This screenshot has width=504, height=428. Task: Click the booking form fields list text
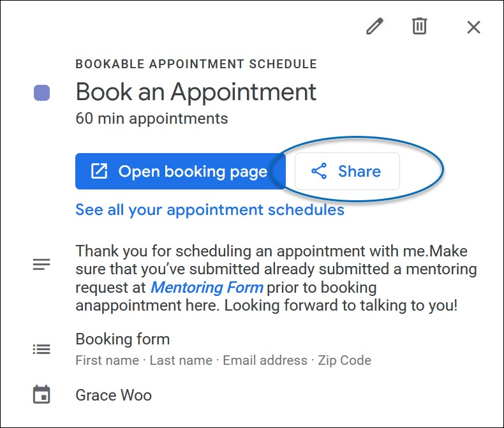(x=223, y=360)
